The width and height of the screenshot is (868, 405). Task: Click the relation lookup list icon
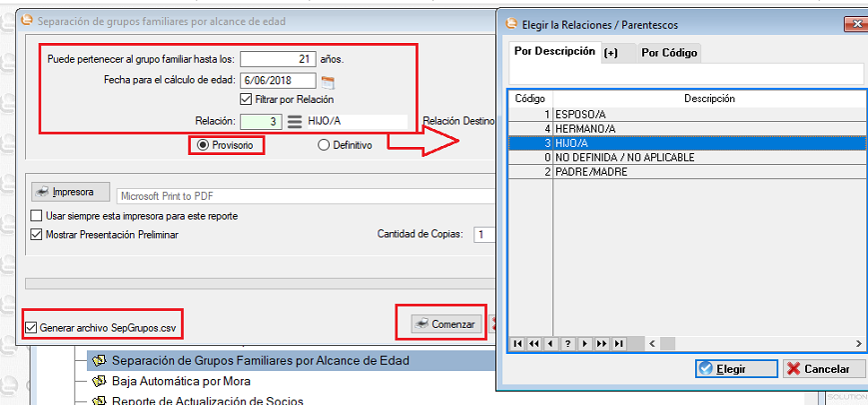point(295,121)
